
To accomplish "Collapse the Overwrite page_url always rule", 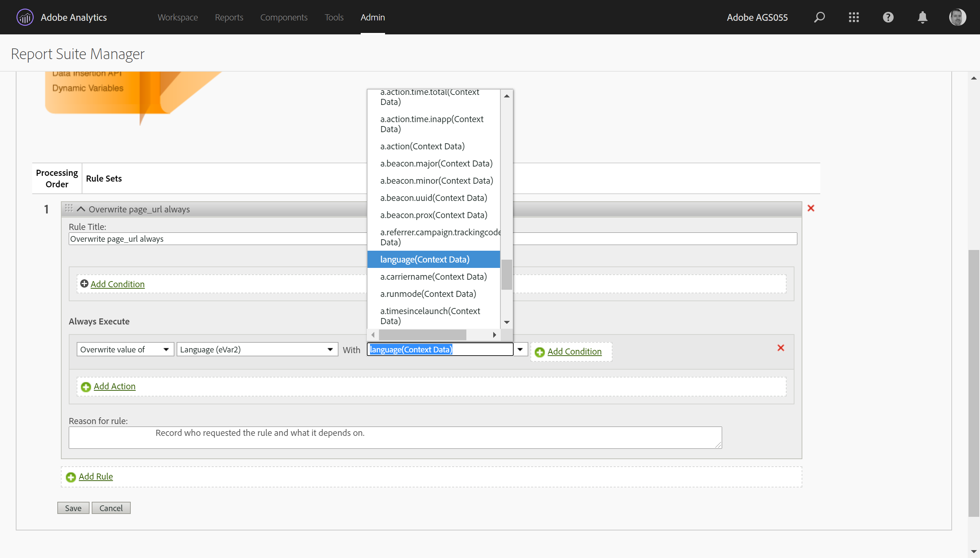I will tap(81, 209).
